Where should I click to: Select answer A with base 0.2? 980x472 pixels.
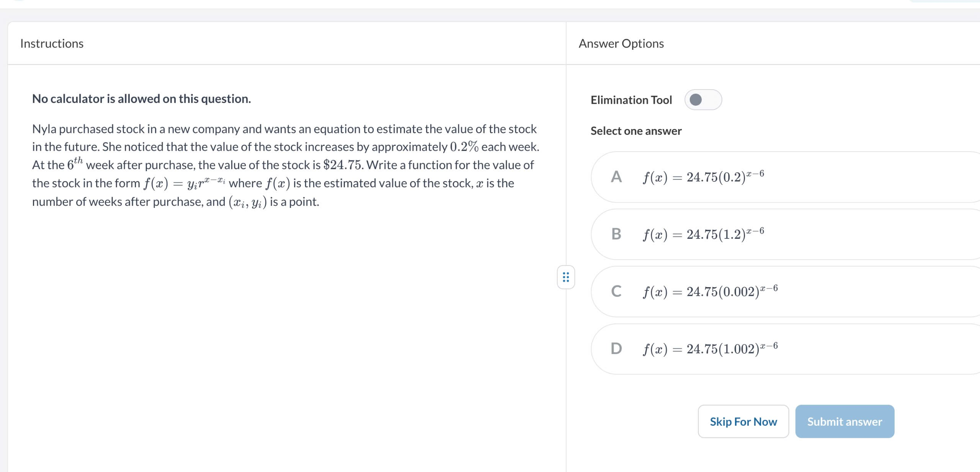tap(786, 177)
